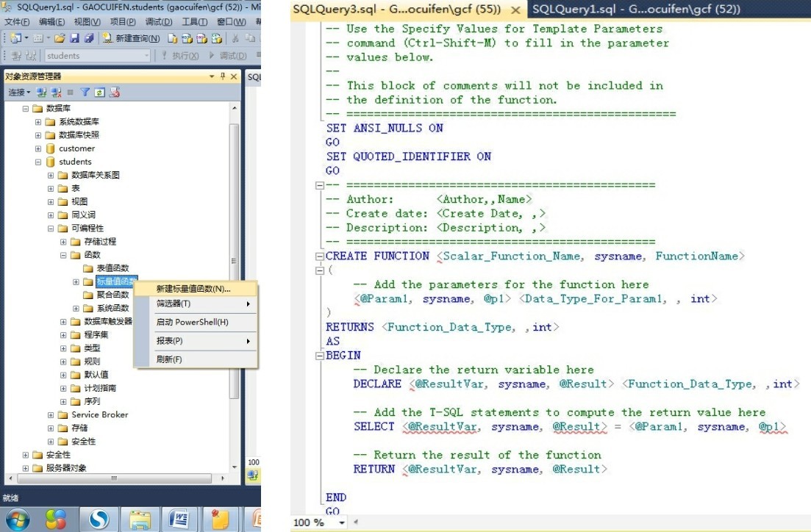Expand the customer database node
Viewport: 811px width, 532px height.
point(38,148)
